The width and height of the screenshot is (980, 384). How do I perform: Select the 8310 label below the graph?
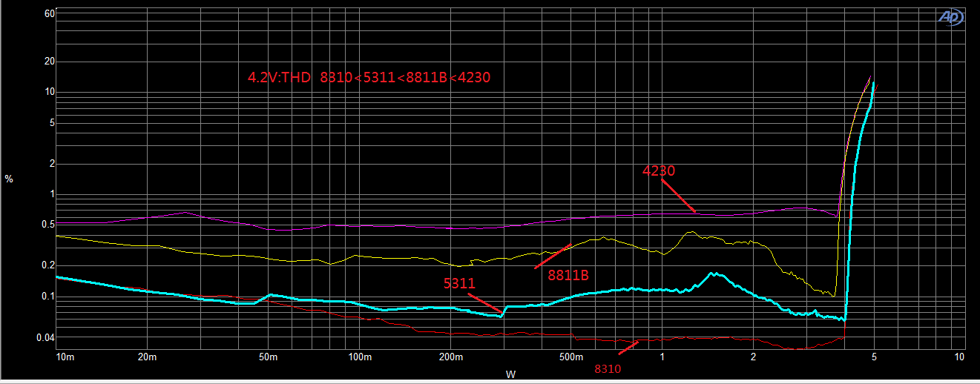608,368
